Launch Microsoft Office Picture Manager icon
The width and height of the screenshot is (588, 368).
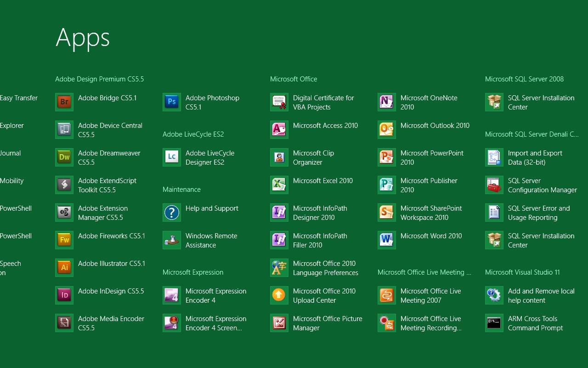click(x=279, y=323)
